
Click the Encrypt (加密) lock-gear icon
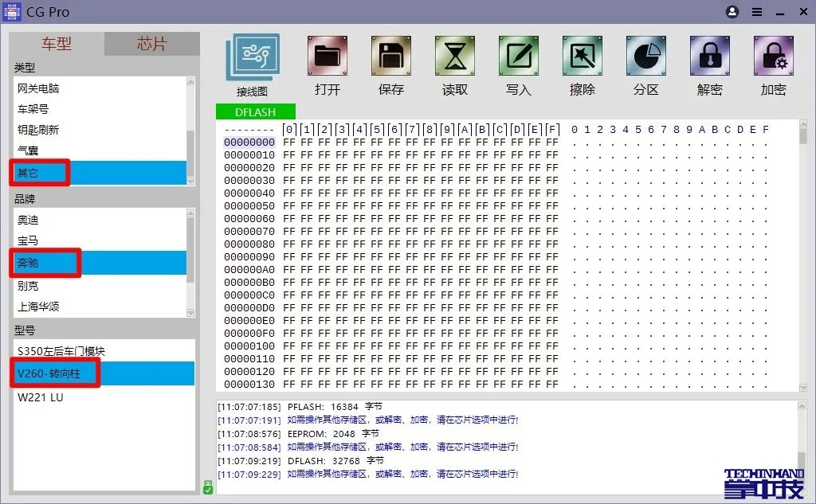pos(773,57)
